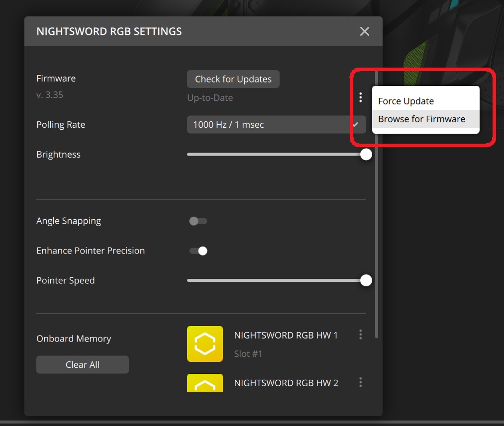Click the three-dot menu beside NIGHTSWORD RGB HW 1

point(360,335)
